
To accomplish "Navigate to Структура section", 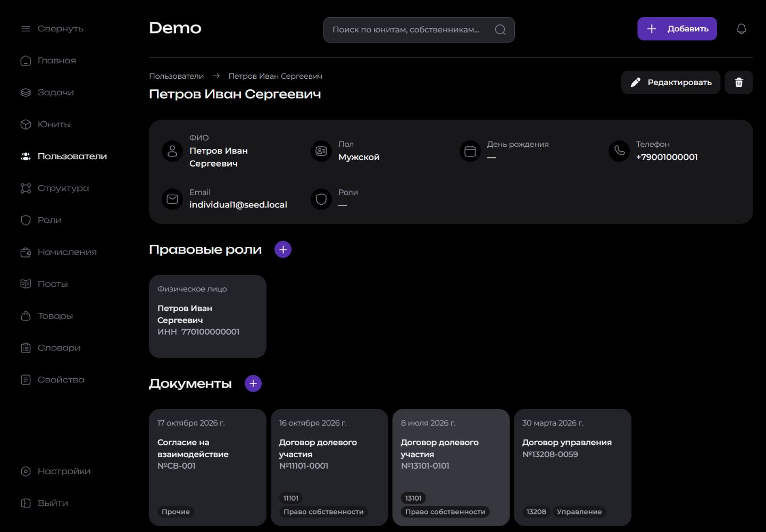I will pos(63,188).
